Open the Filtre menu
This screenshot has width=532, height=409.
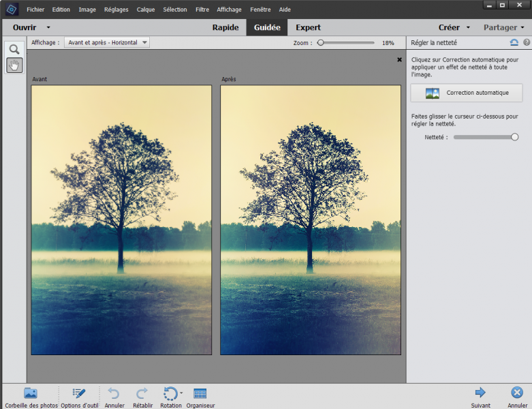tap(202, 10)
